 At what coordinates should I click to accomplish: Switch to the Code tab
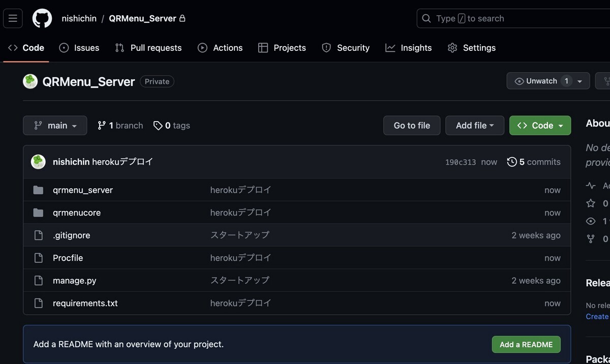[x=26, y=48]
